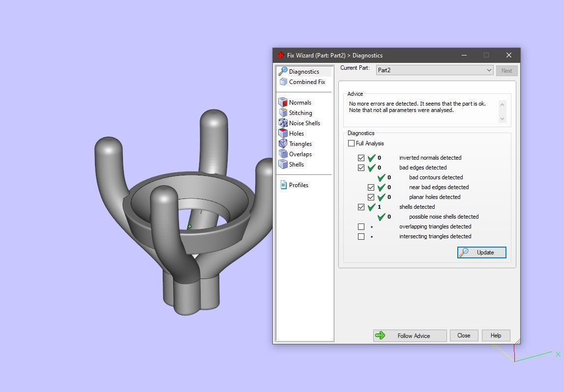Switch to the Holes page
Viewport: 564px width, 392px height.
coord(297,133)
